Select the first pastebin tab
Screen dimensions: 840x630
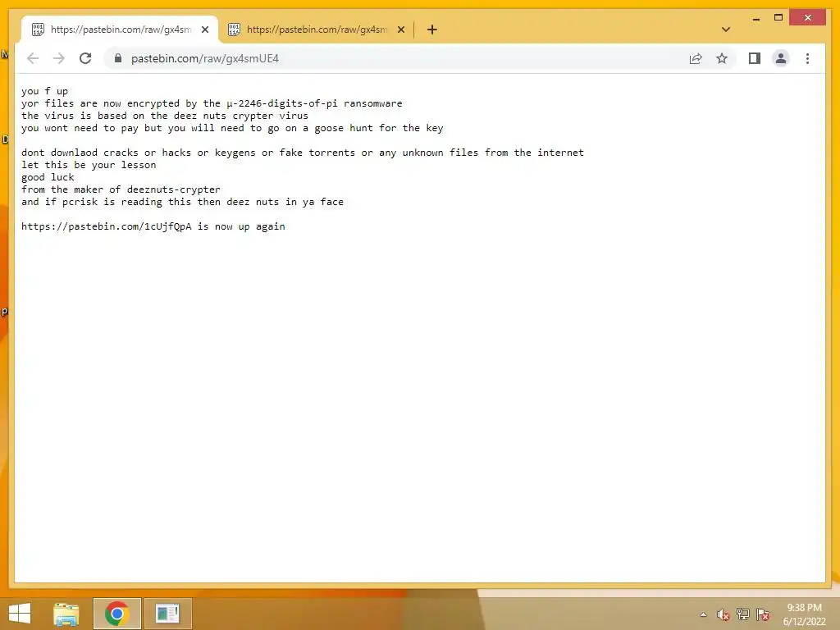120,30
